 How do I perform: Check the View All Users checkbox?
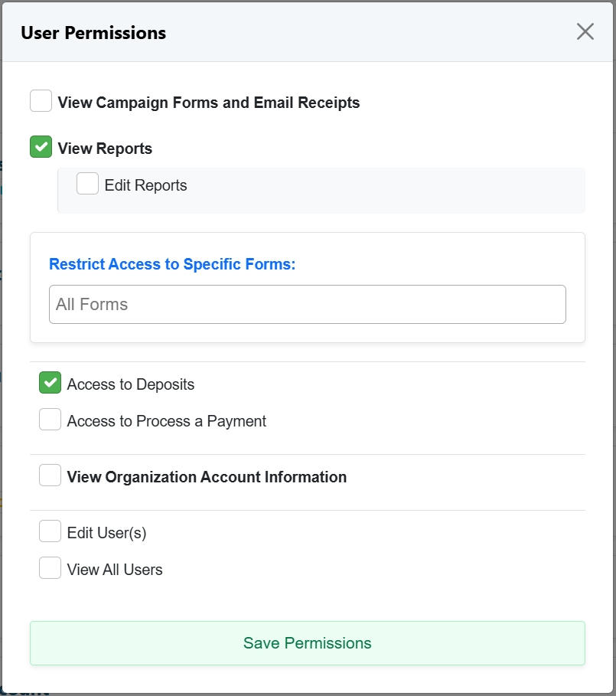(50, 568)
